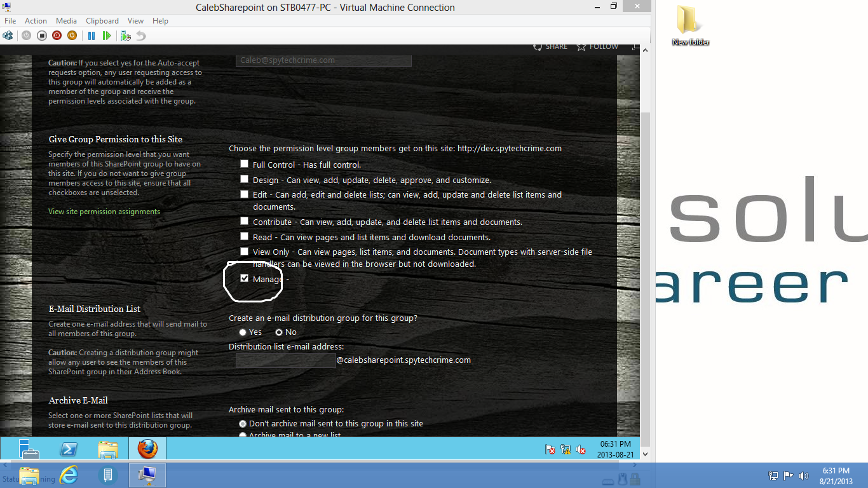Image resolution: width=868 pixels, height=488 pixels.
Task: Check the Full Control permission box
Action: [x=244, y=164]
